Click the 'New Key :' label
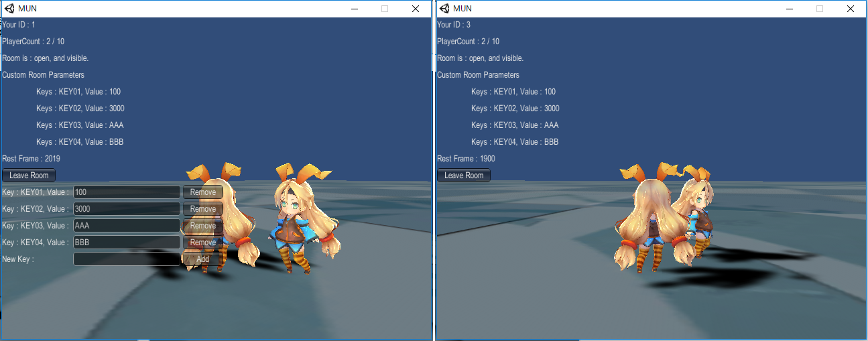This screenshot has width=868, height=341. point(18,259)
